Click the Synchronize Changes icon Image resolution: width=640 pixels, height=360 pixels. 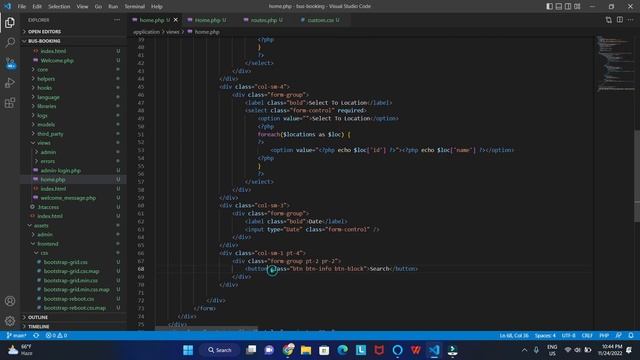coord(36,336)
